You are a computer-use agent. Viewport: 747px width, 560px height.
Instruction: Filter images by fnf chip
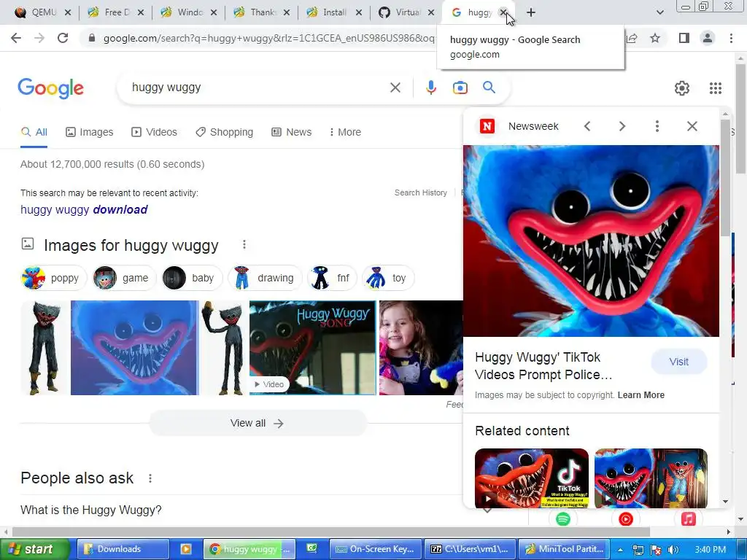click(x=332, y=278)
